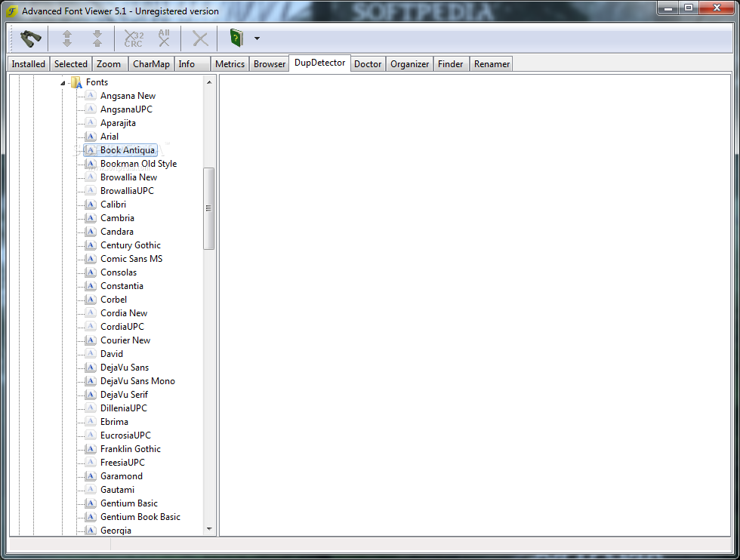Viewport: 740px width, 560px height.
Task: Click the Corbel font icon
Action: pos(91,300)
